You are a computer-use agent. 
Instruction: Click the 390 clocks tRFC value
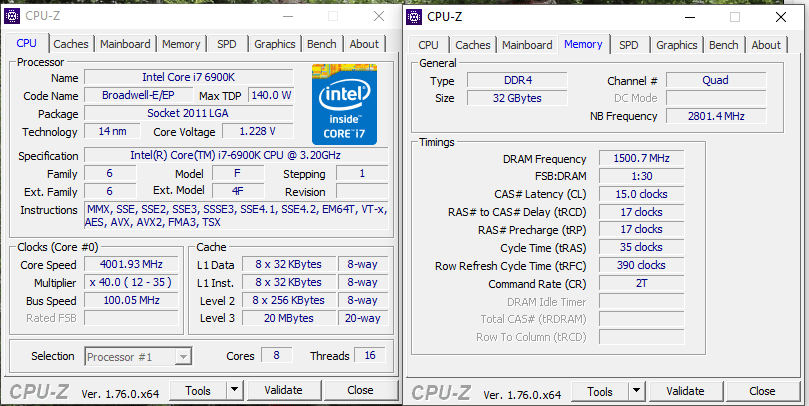tap(642, 265)
